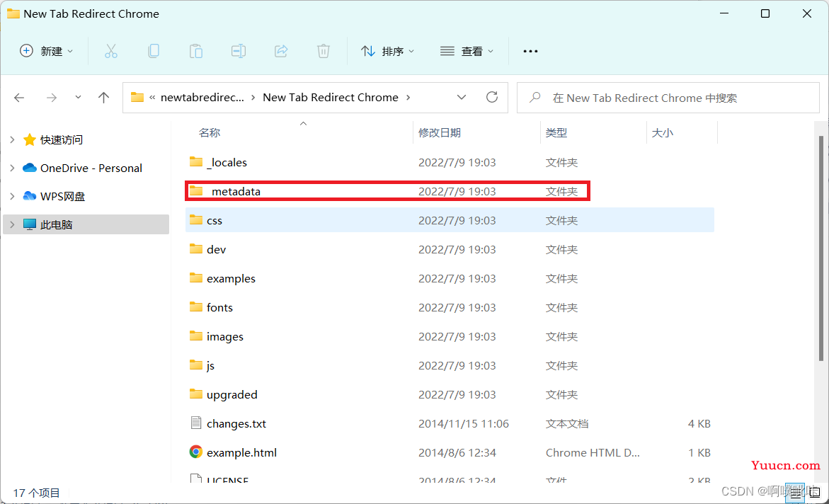Expand the OneDrive - Personal node

(x=12, y=168)
